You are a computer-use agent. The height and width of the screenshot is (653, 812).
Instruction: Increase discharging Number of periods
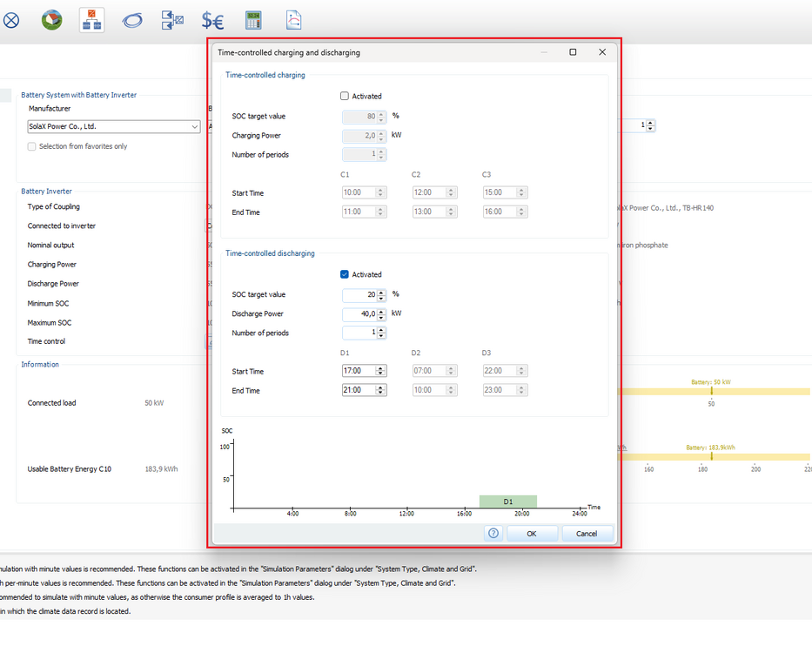[x=381, y=330]
